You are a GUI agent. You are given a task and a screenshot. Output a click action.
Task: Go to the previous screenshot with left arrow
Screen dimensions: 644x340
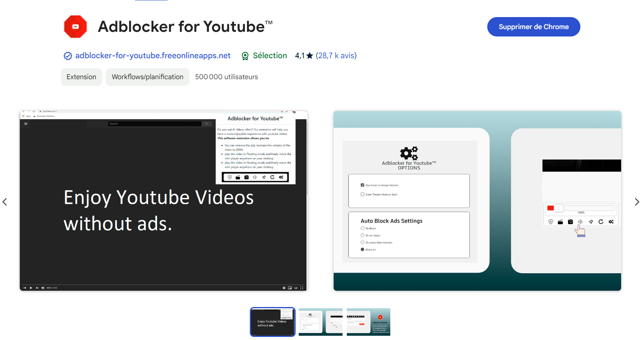tap(5, 202)
